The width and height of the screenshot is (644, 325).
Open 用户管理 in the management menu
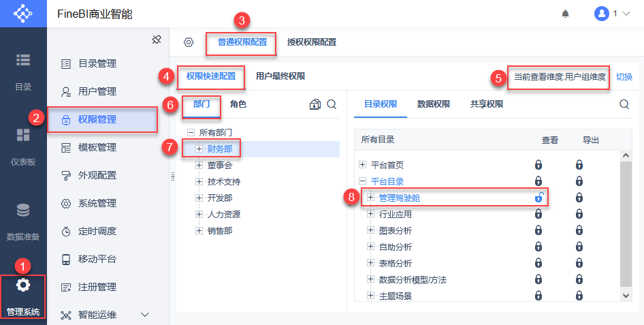(97, 91)
